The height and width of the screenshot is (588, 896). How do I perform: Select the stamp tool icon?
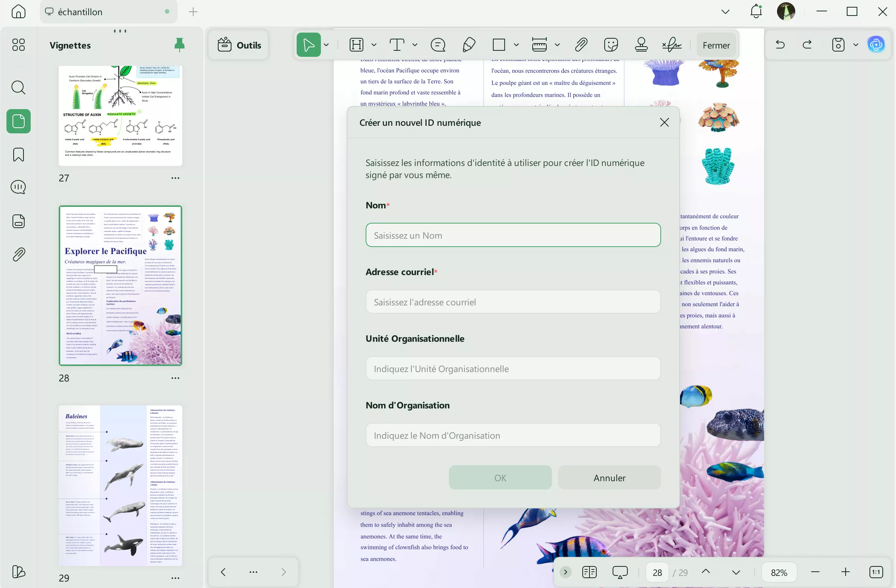point(641,45)
